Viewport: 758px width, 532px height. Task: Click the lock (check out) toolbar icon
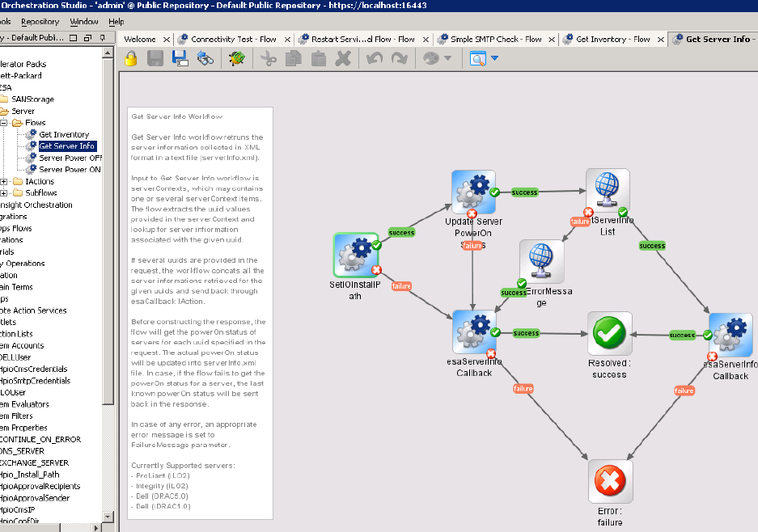(x=130, y=58)
